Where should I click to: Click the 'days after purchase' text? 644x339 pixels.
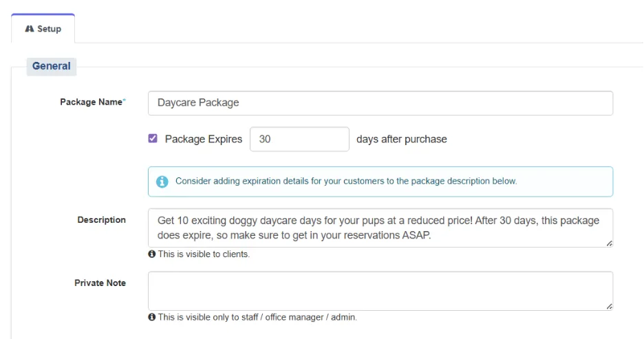[401, 139]
